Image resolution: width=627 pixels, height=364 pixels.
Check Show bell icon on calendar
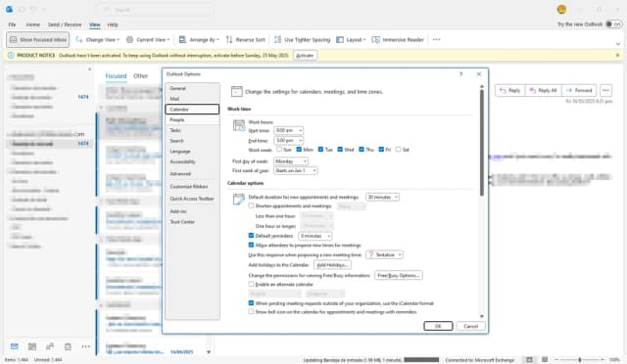coord(251,312)
